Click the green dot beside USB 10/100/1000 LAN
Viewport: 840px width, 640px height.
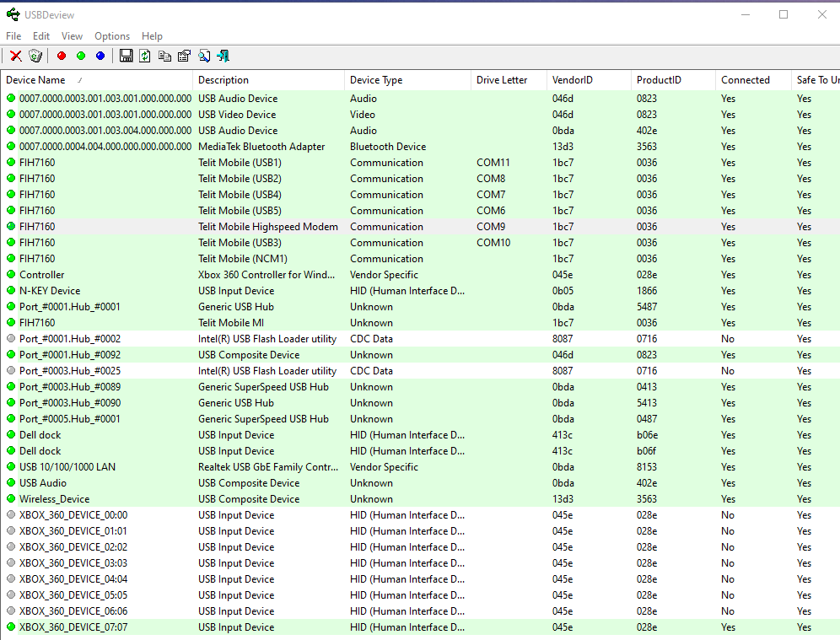tap(11, 466)
